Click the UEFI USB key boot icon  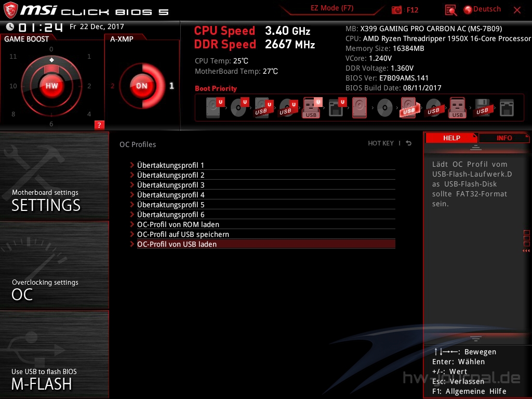tap(312, 108)
